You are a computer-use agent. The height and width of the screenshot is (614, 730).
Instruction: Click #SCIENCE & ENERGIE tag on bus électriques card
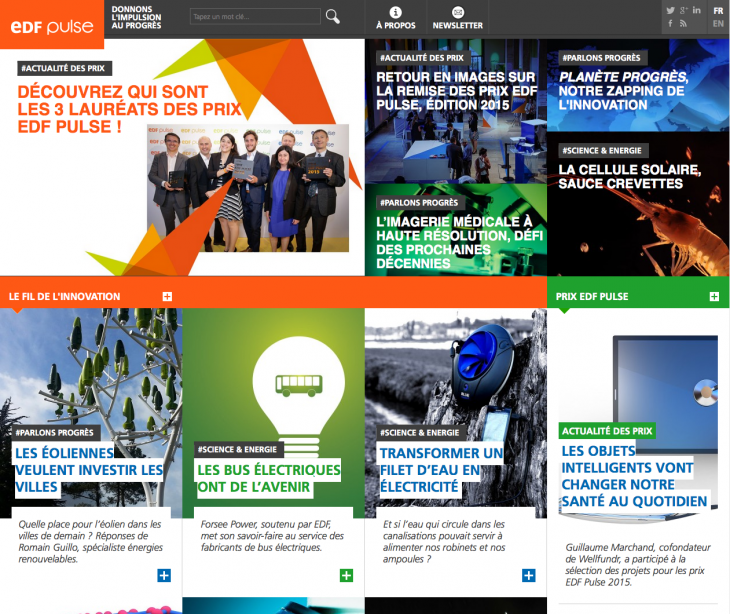point(237,449)
